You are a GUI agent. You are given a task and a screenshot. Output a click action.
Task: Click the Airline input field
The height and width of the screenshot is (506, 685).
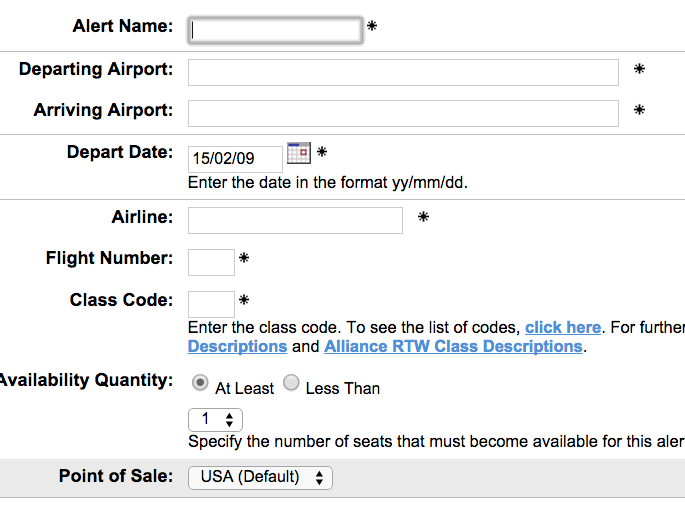[295, 220]
